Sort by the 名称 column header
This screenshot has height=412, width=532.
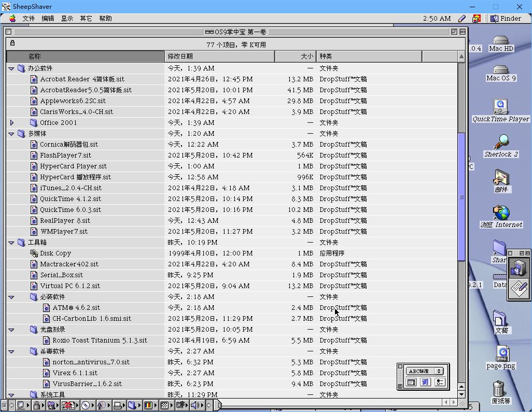pos(85,56)
